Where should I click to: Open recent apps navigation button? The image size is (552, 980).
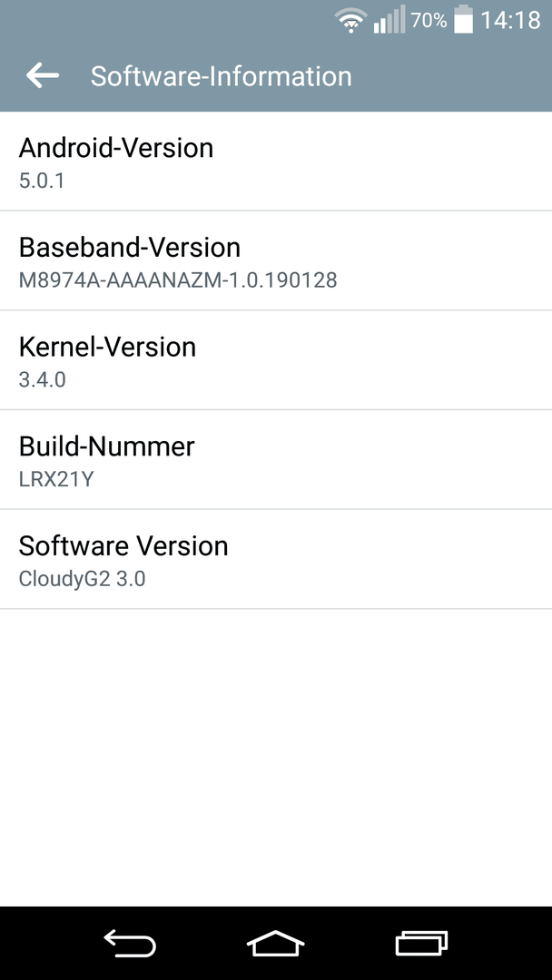pyautogui.click(x=421, y=944)
